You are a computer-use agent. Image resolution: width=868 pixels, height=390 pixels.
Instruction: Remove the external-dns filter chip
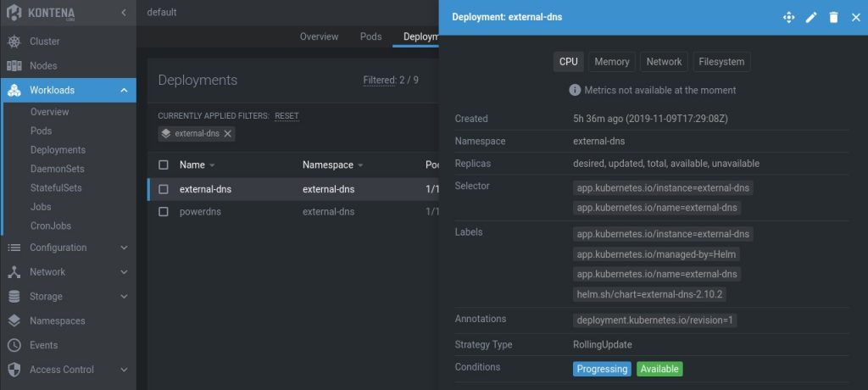[x=227, y=133]
